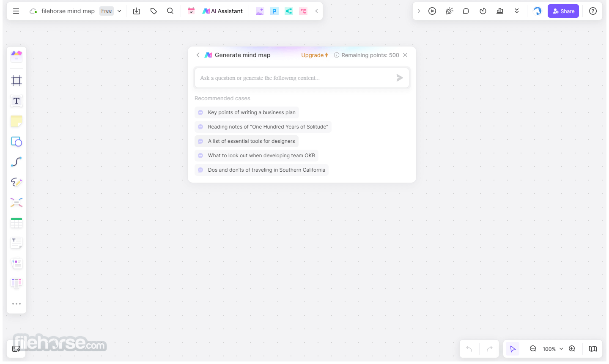
Task: Click the remaining points info icon
Action: pyautogui.click(x=337, y=55)
